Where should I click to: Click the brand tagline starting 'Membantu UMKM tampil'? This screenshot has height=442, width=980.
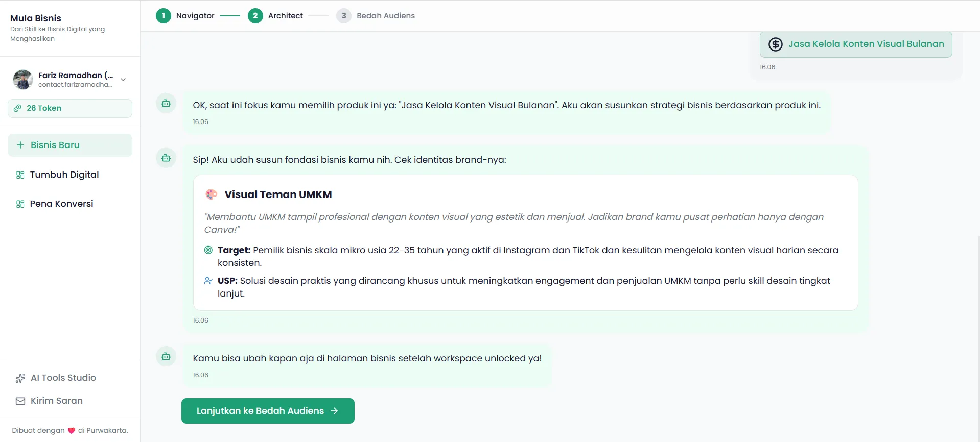coord(514,223)
